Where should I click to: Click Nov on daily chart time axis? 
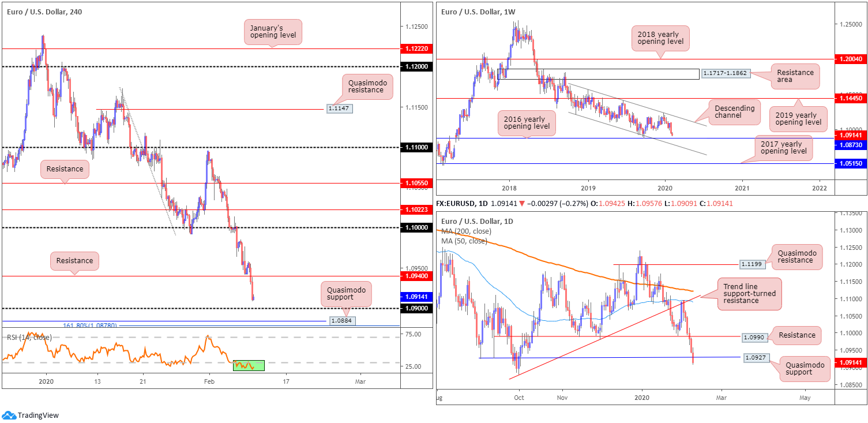(561, 398)
